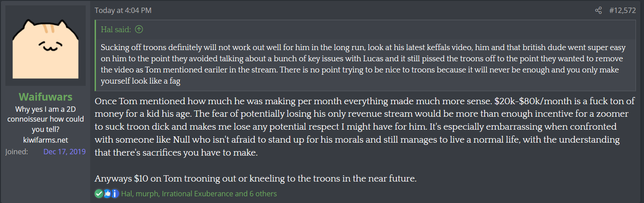Screen dimensions: 644x203
Task: Click the "Today at 4:04 PM" timestamp
Action: click(x=126, y=10)
